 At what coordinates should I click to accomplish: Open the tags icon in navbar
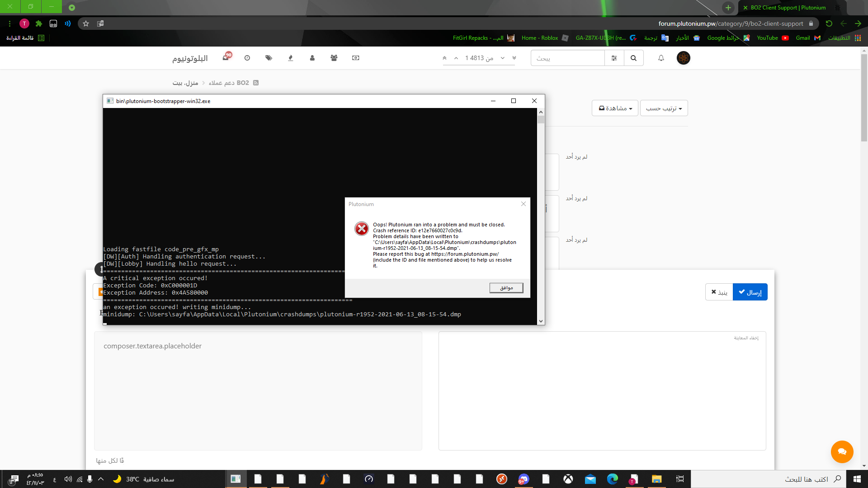coord(269,58)
